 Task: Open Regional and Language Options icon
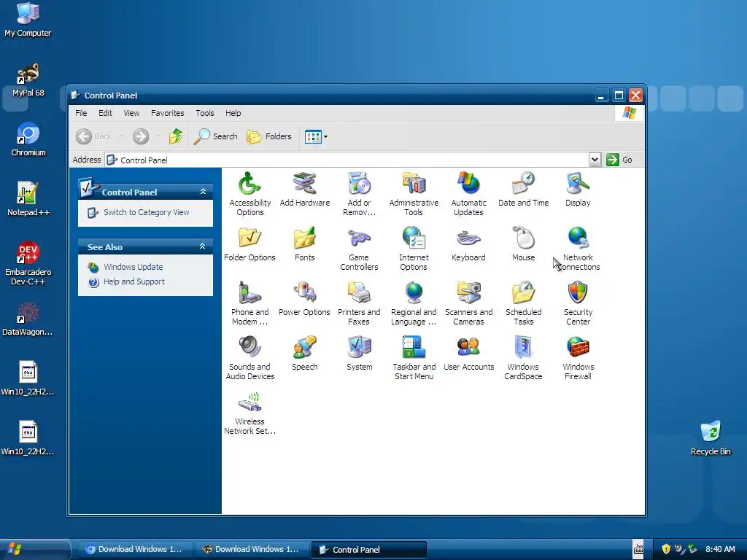[x=414, y=303]
